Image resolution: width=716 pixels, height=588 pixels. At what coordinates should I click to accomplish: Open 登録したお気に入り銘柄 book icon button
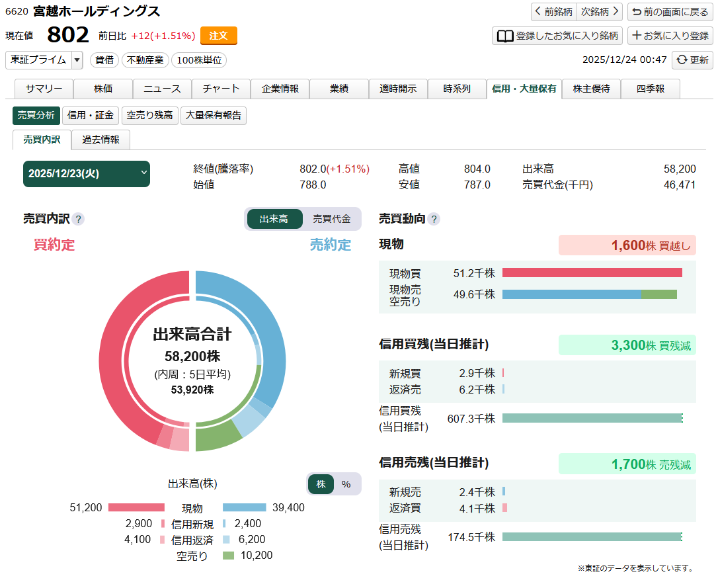point(557,36)
